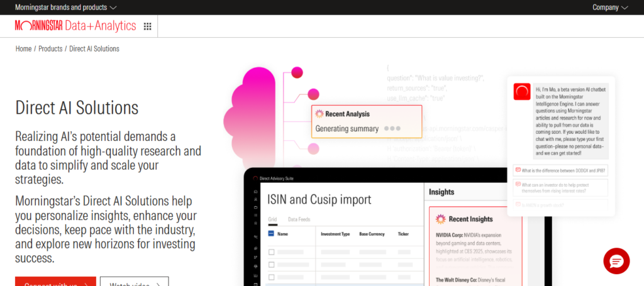644x286 pixels.
Task: Click Direct AI Solutions breadcrumb
Action: point(94,49)
